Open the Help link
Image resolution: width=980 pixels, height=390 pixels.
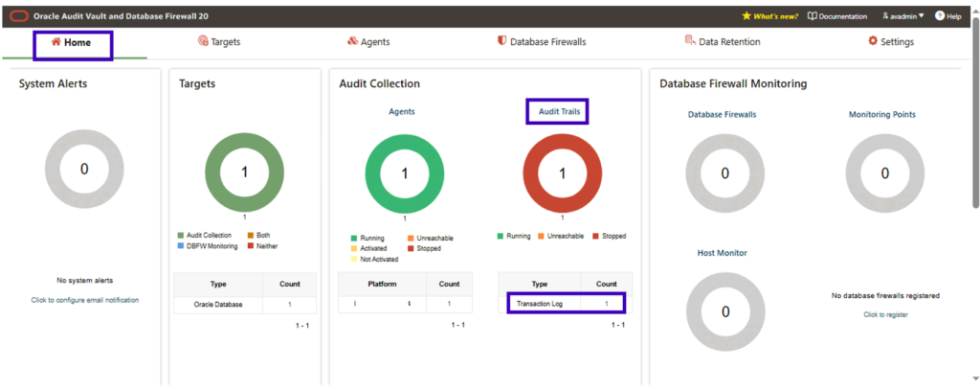(954, 17)
